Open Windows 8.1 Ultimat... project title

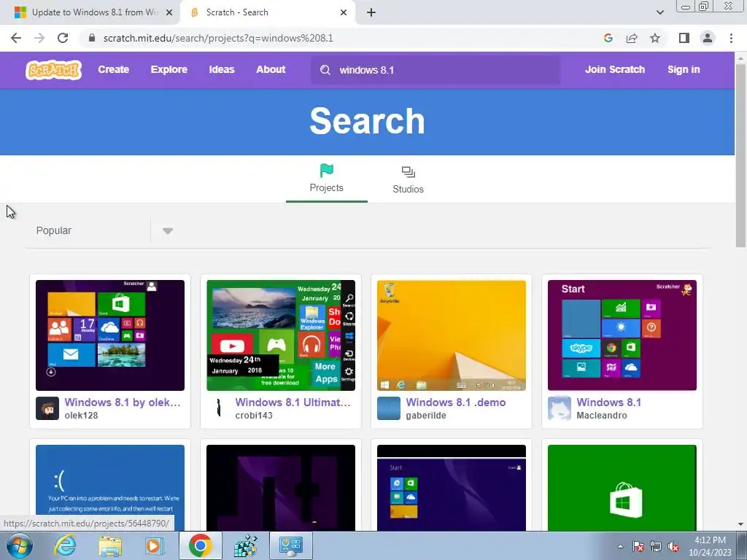pos(293,402)
